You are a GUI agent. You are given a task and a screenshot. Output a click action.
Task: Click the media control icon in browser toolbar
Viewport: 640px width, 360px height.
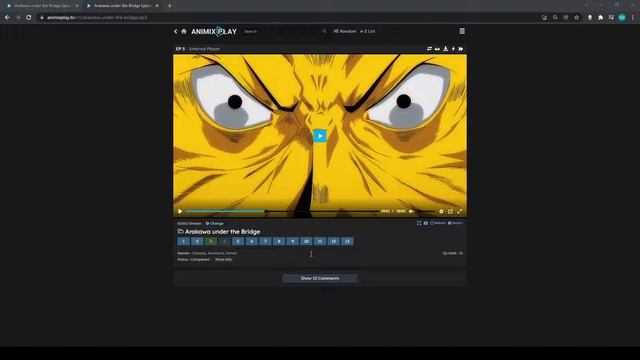(611, 18)
